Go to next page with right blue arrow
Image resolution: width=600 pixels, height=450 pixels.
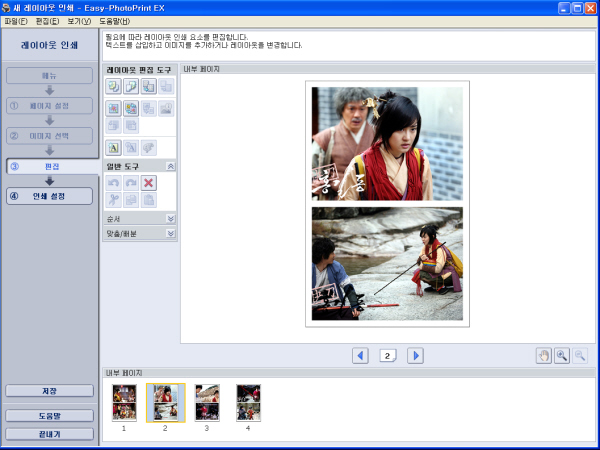coord(415,356)
